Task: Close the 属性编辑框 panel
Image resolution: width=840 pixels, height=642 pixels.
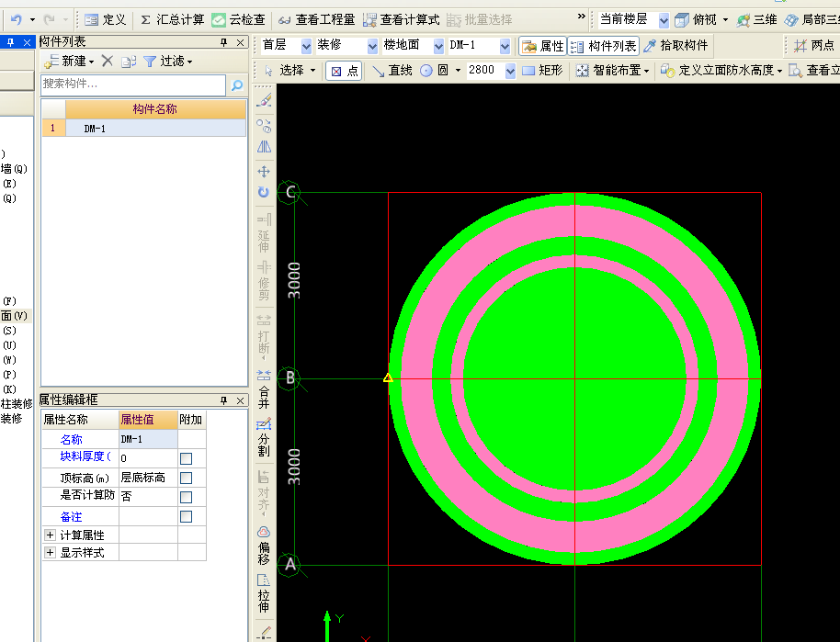Action: click(x=240, y=400)
